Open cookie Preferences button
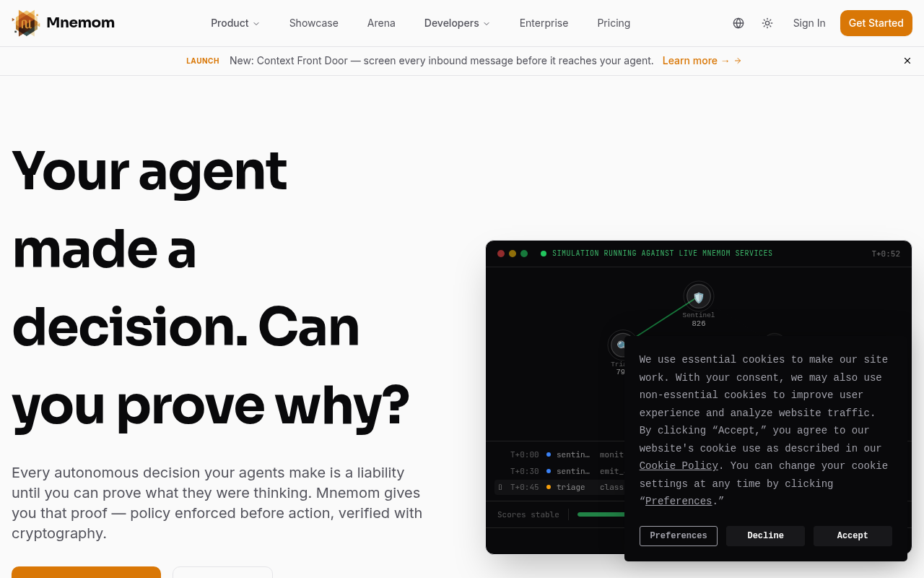This screenshot has height=578, width=924. click(x=679, y=536)
